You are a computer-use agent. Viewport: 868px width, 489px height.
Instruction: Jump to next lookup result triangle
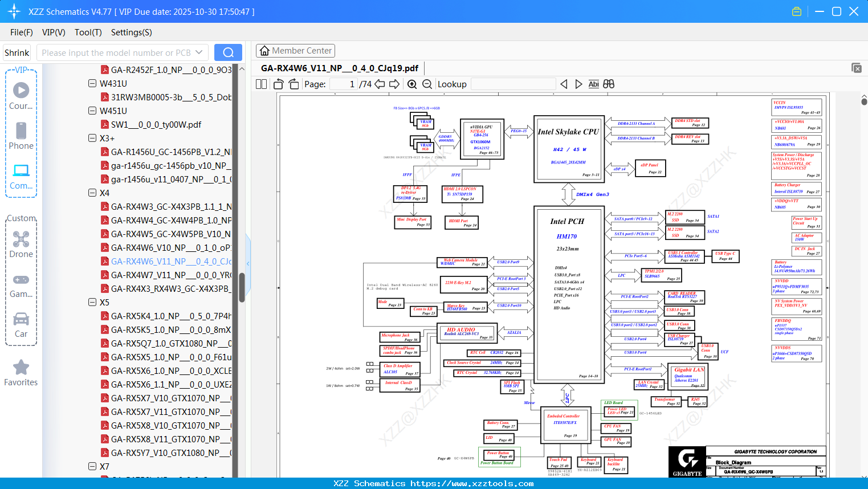[578, 84]
